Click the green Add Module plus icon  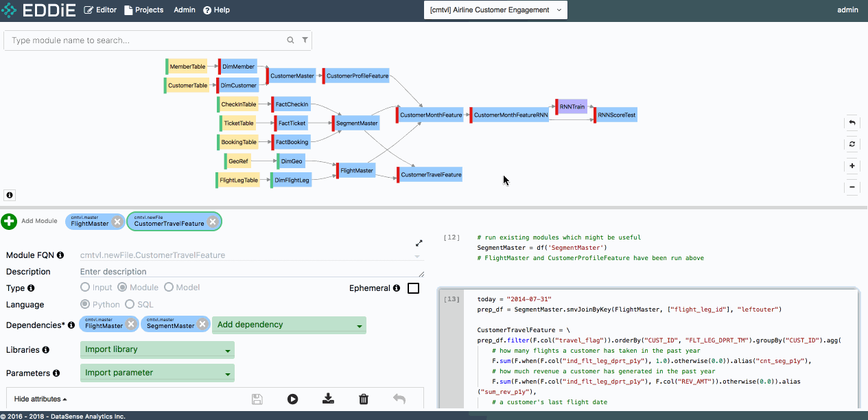(x=10, y=221)
